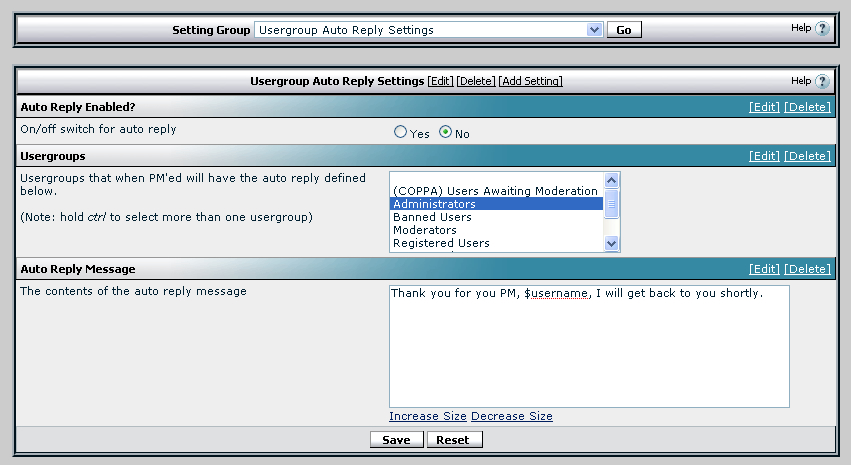Click Help icon in Usergroup Auto Reply Settings header
This screenshot has height=465, width=851.
[x=822, y=82]
